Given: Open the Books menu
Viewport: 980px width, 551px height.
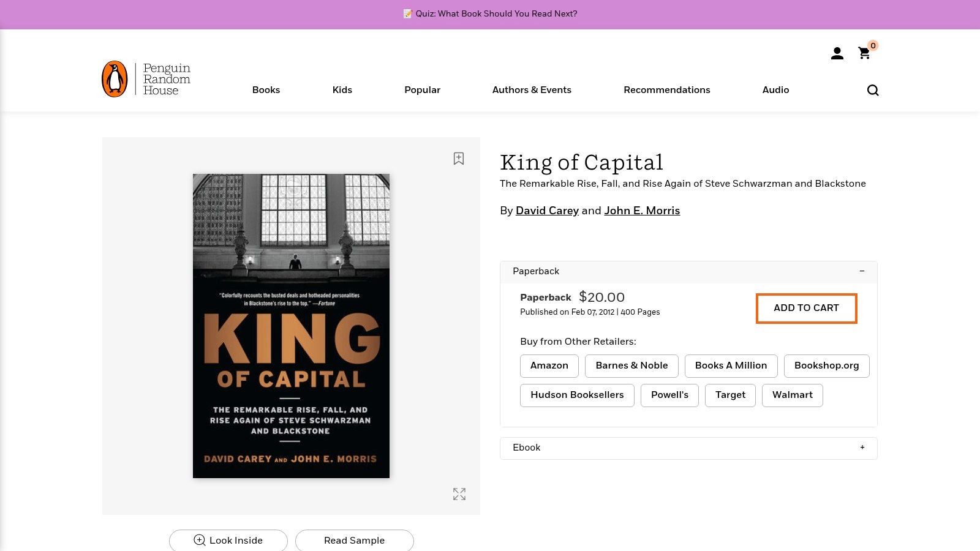Looking at the screenshot, I should click(x=266, y=90).
